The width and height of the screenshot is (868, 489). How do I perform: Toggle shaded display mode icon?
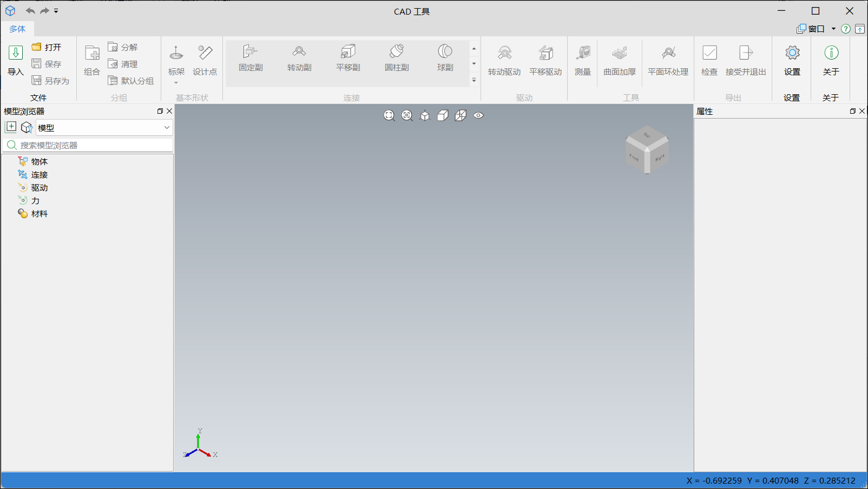443,115
